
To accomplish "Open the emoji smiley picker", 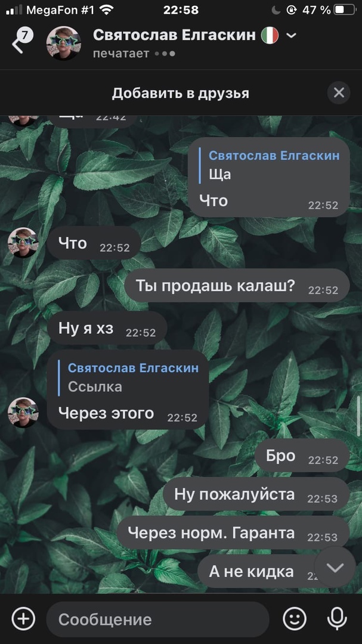I will pyautogui.click(x=295, y=619).
